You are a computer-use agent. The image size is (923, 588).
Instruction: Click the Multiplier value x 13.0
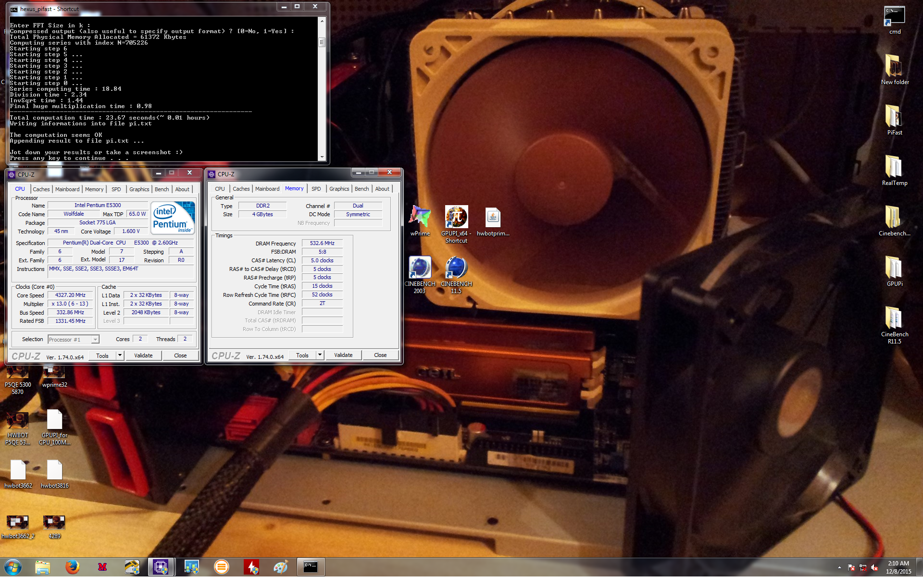coord(70,304)
